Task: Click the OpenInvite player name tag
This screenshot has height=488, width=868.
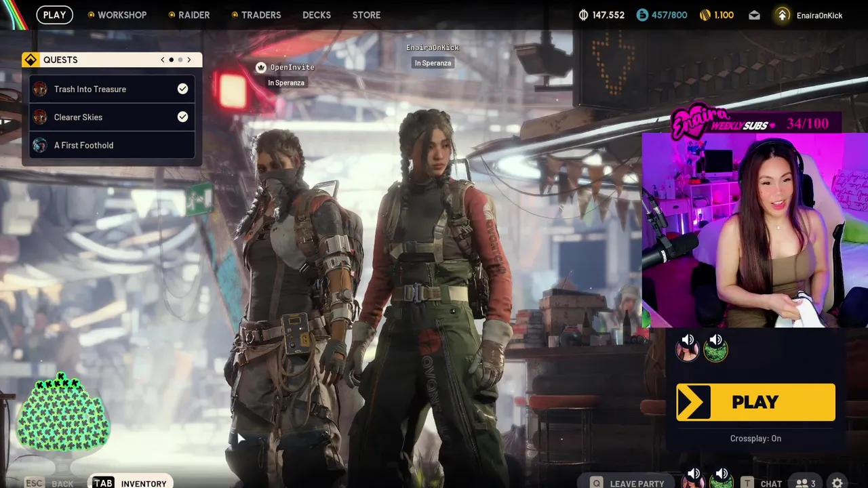Action: tap(292, 67)
